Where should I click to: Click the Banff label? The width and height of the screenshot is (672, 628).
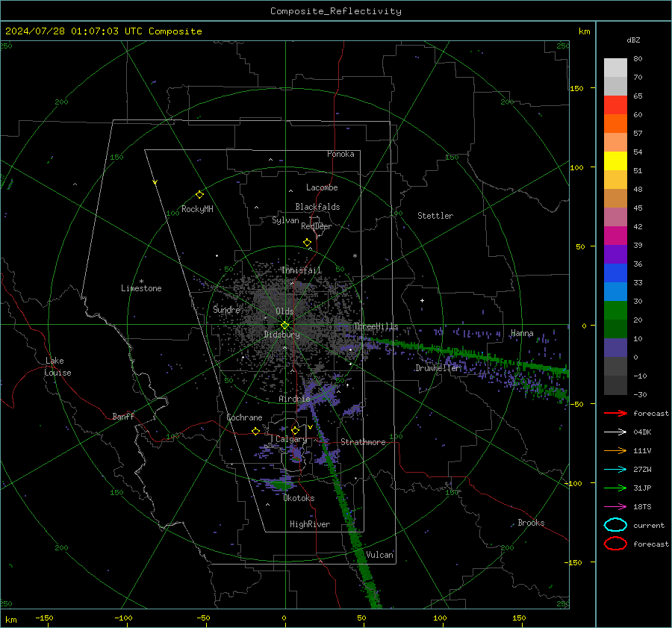123,416
